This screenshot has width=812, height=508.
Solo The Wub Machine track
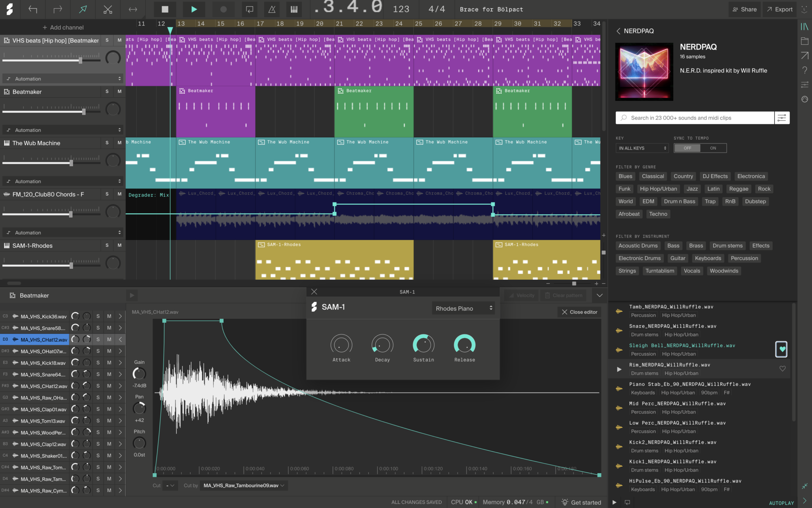106,143
